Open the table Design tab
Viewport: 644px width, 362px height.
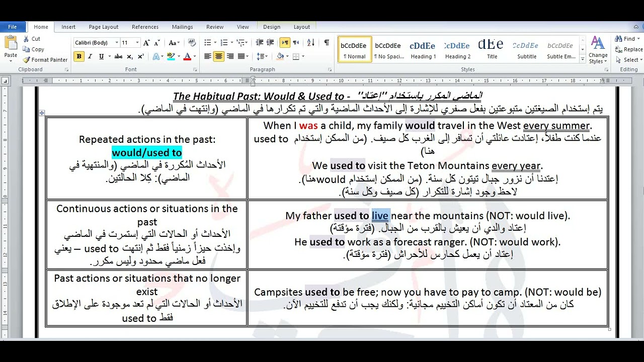(x=272, y=27)
